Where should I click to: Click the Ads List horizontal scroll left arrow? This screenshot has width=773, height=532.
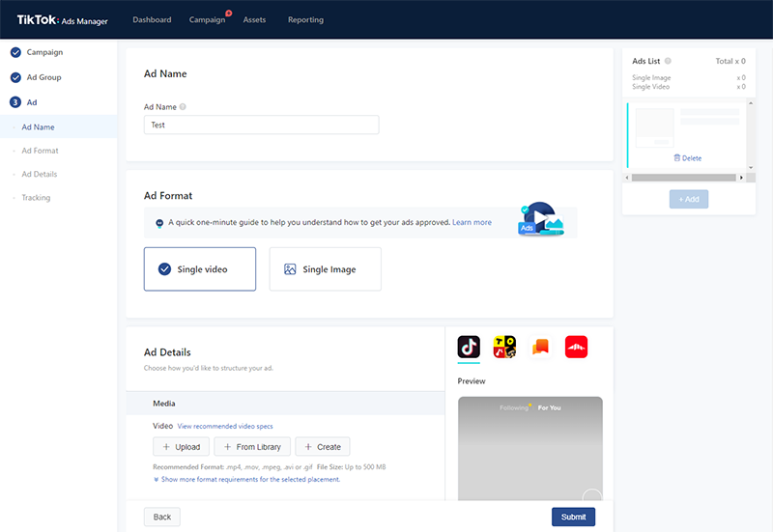tap(627, 178)
